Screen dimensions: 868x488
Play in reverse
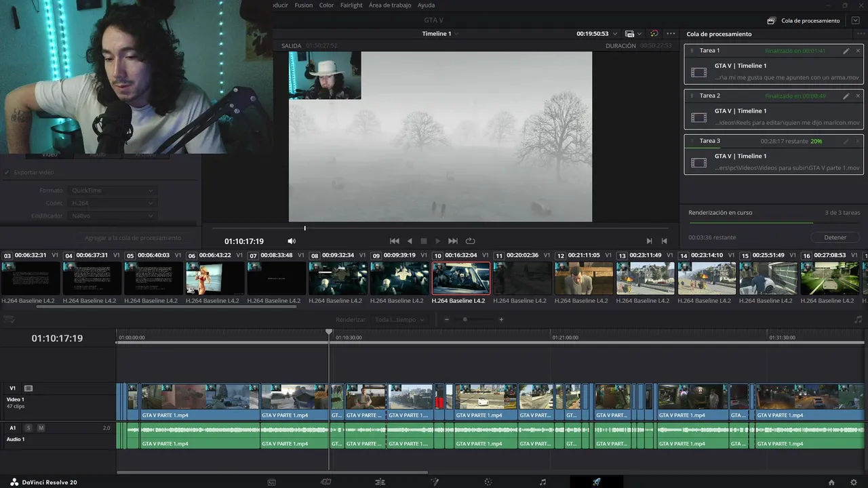[410, 241]
